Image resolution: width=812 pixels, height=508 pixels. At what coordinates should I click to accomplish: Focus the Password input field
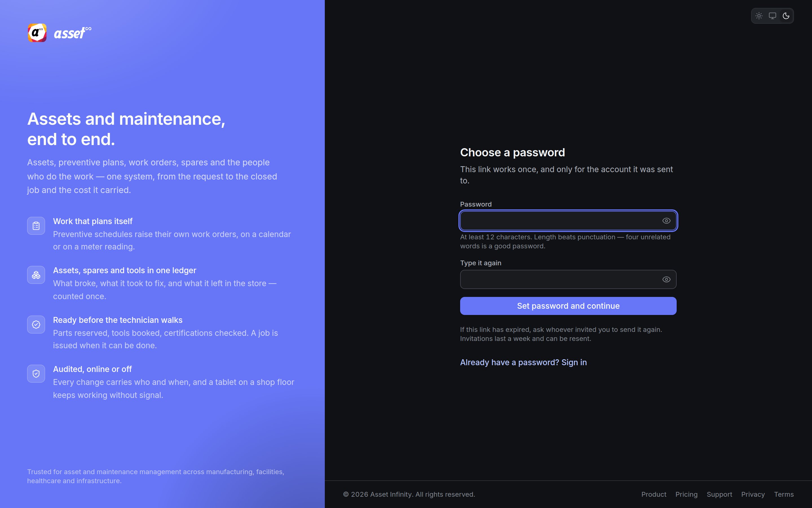tap(568, 221)
